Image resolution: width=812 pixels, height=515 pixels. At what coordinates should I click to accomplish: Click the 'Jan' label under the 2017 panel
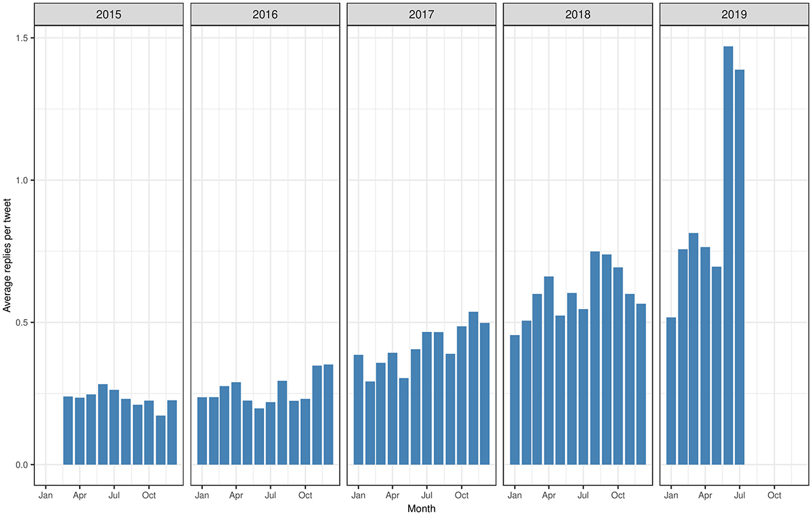(x=358, y=495)
